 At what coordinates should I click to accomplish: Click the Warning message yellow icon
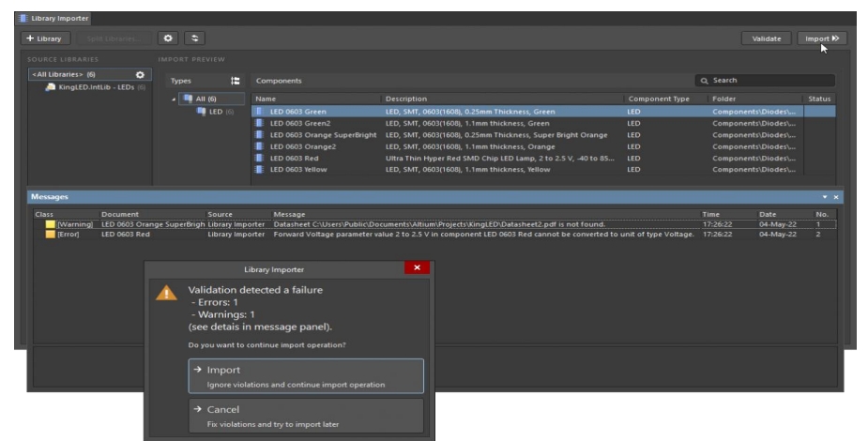51,224
